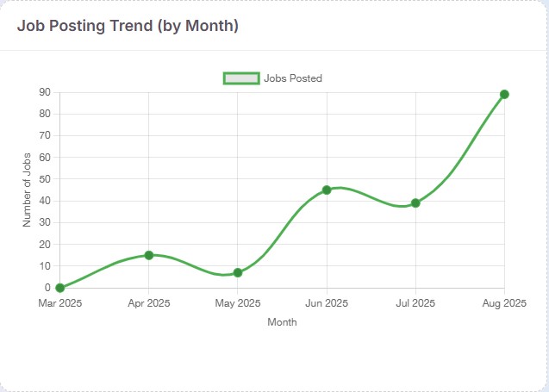
Task: Select the Jun 2025 data point
Action: pos(327,190)
